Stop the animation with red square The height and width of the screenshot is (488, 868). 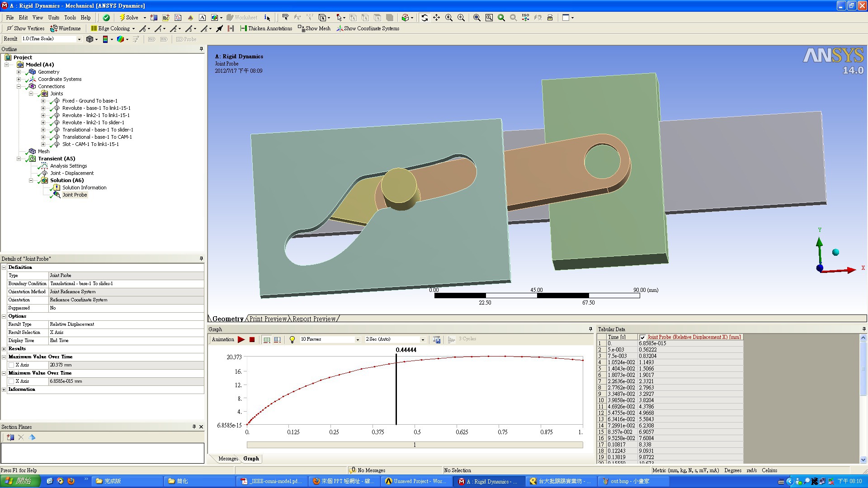[x=252, y=339]
